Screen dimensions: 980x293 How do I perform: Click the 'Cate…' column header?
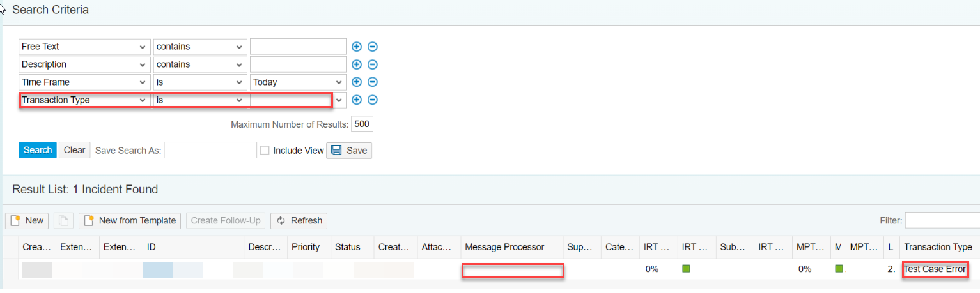click(x=620, y=247)
